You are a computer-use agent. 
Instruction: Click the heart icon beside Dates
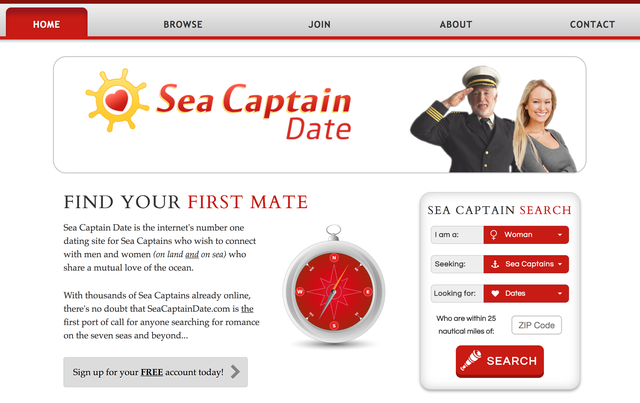tap(495, 294)
